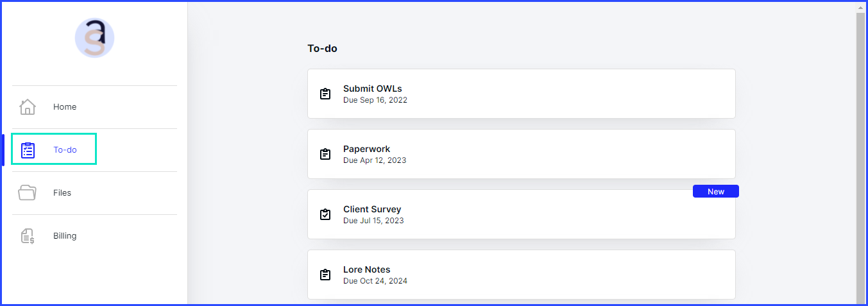Click the Billing invoice icon
The image size is (868, 306).
[28, 235]
